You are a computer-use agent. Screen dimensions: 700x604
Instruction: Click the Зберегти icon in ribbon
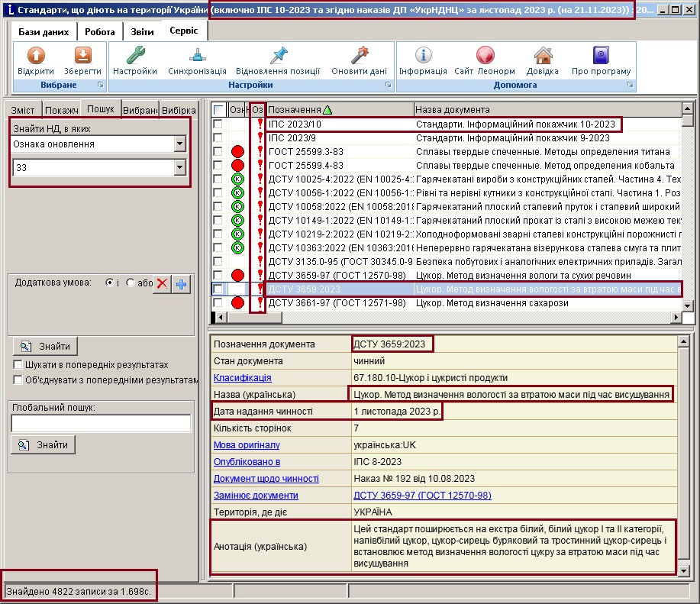coord(82,55)
